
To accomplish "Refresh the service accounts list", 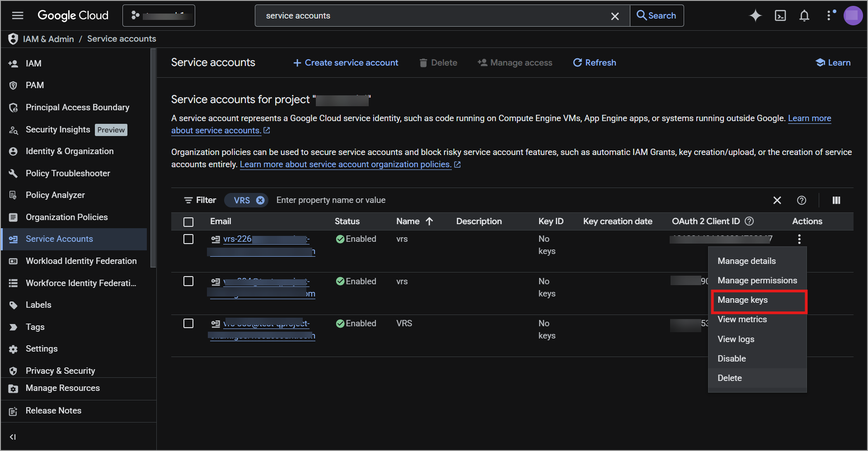I will pyautogui.click(x=594, y=63).
